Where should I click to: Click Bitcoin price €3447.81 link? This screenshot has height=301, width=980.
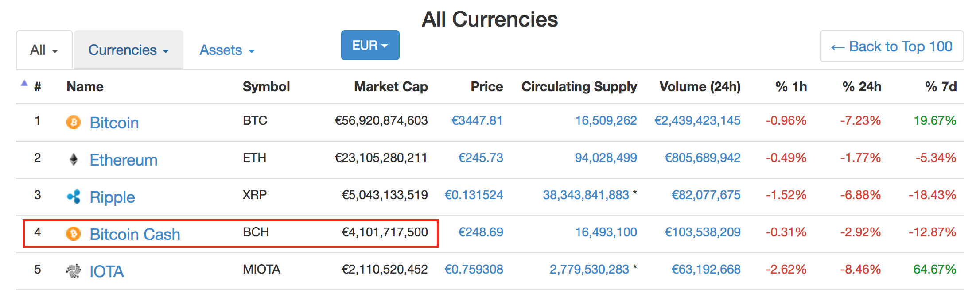coord(477,120)
